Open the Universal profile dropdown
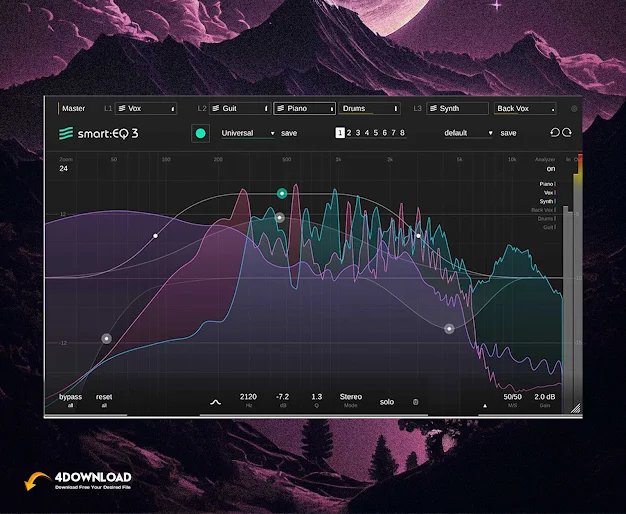 (248, 133)
